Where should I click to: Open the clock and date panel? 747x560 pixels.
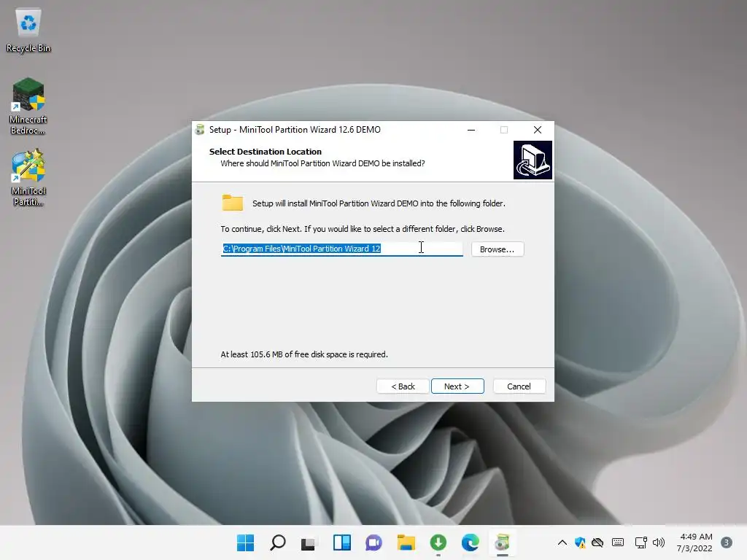coord(694,542)
